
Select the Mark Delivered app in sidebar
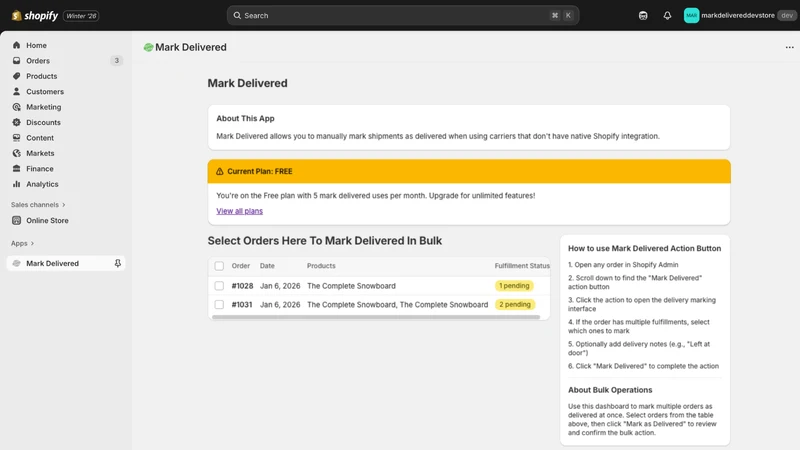[x=65, y=263]
